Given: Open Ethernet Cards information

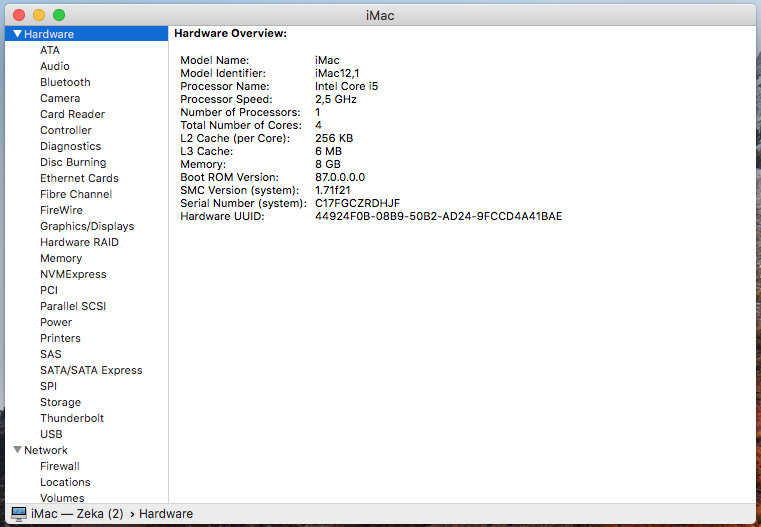Looking at the screenshot, I should pos(79,178).
